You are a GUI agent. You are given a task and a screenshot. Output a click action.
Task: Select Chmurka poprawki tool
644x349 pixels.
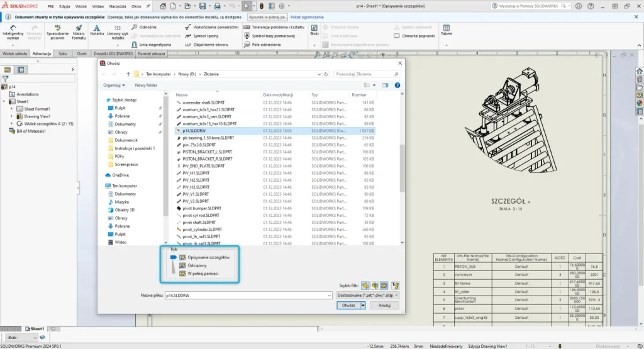tap(414, 36)
